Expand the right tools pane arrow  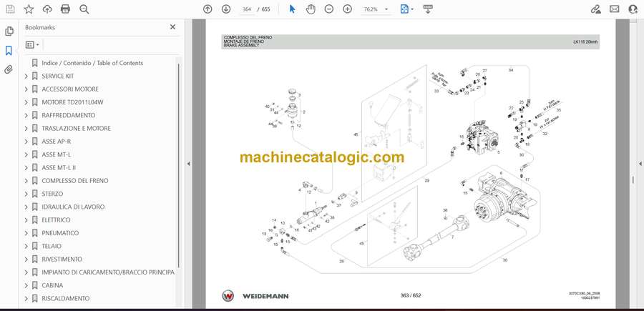tap(640, 164)
